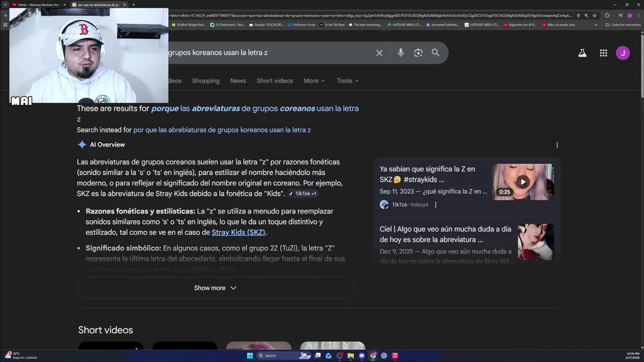Screen dimensions: 644x362
Task: Clear the Google search box text
Action: tap(379, 53)
